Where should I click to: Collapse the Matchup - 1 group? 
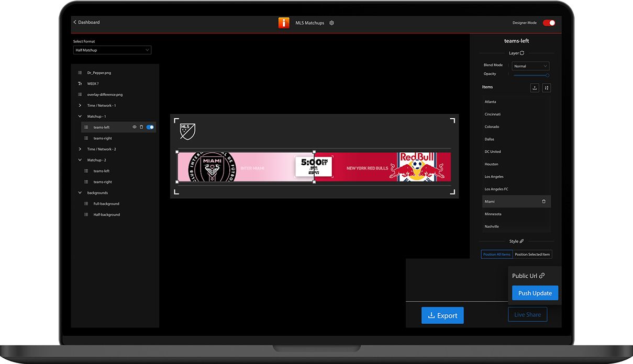(80, 116)
